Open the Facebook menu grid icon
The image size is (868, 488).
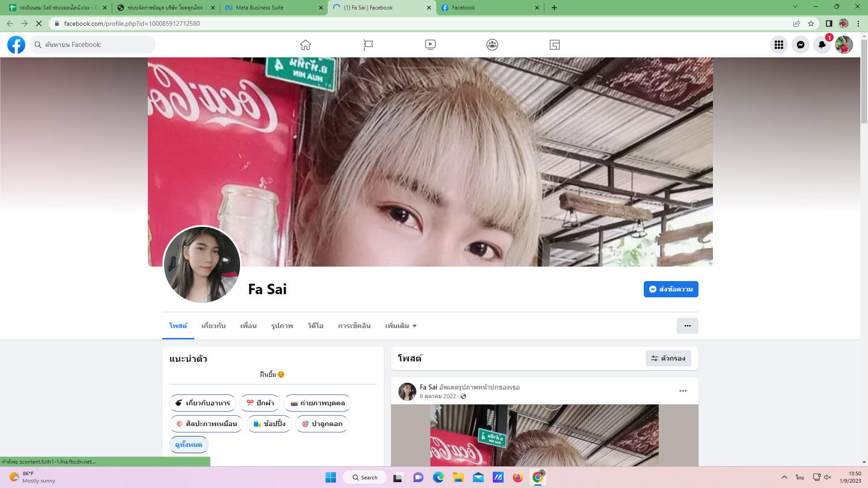778,45
